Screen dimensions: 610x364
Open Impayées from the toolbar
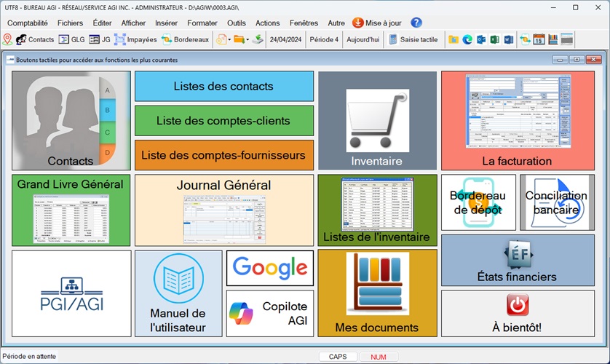[x=135, y=39]
